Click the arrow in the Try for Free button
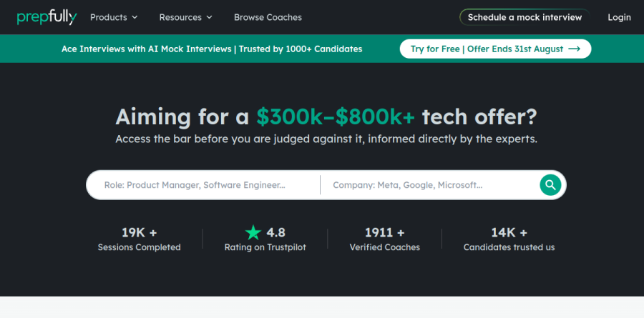This screenshot has height=318, width=644. (x=574, y=49)
